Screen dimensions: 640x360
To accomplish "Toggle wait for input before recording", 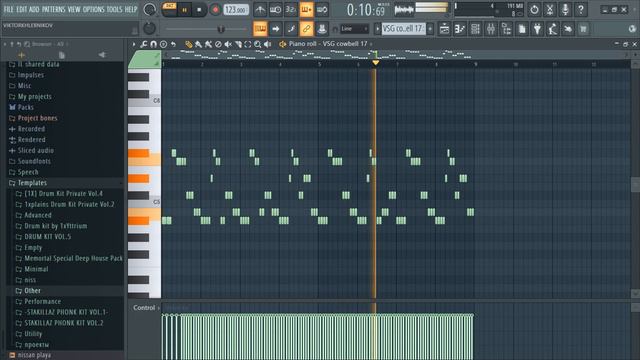I will pos(276,9).
